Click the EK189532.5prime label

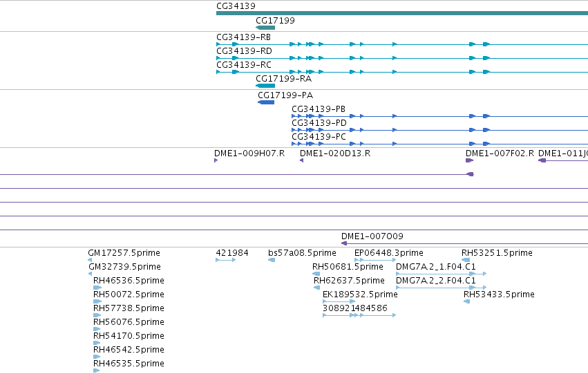point(360,294)
